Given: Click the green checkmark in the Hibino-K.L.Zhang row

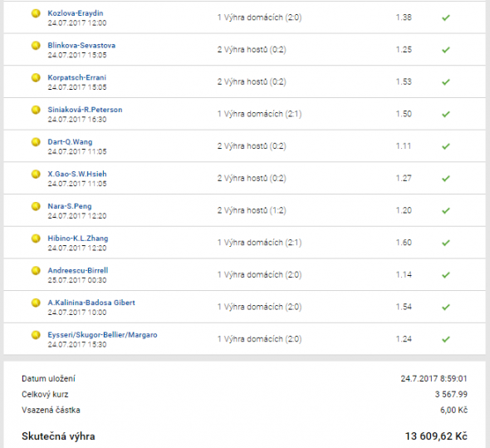Looking at the screenshot, I should coord(446,243).
